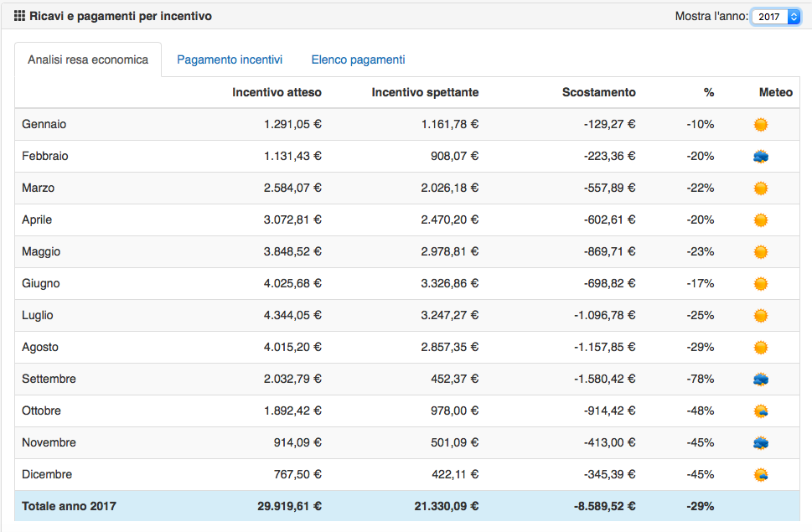
Task: Switch to the Pagamento incentivi tab
Action: pos(230,59)
